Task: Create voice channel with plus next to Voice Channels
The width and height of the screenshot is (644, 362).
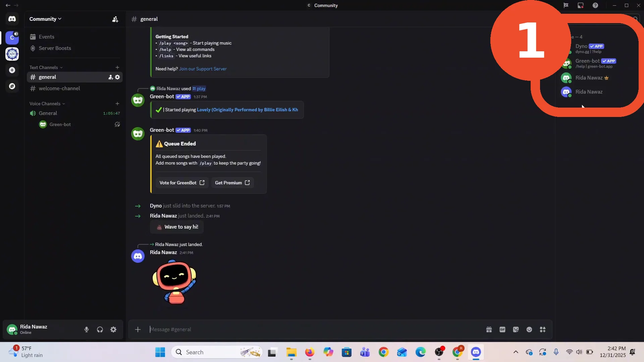Action: tap(117, 104)
